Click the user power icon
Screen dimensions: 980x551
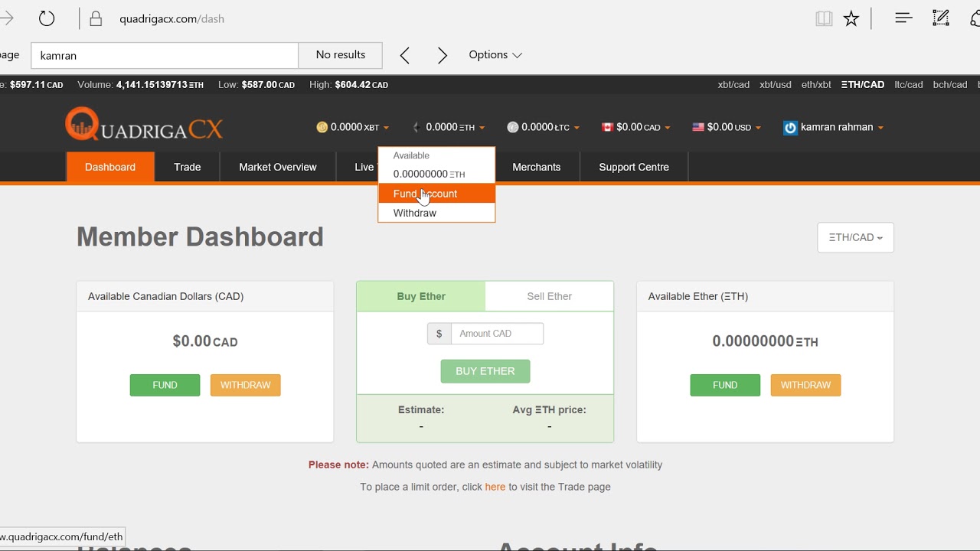[x=791, y=128]
